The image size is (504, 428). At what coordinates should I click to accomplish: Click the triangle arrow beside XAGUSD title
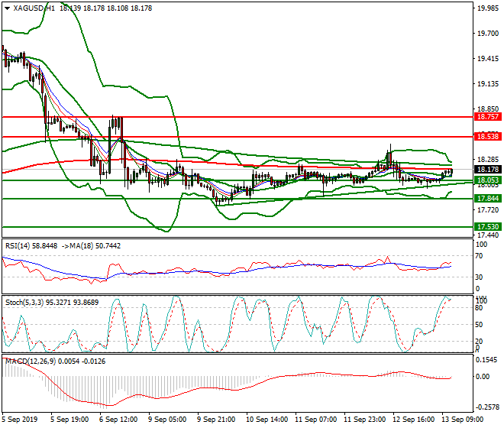point(7,8)
